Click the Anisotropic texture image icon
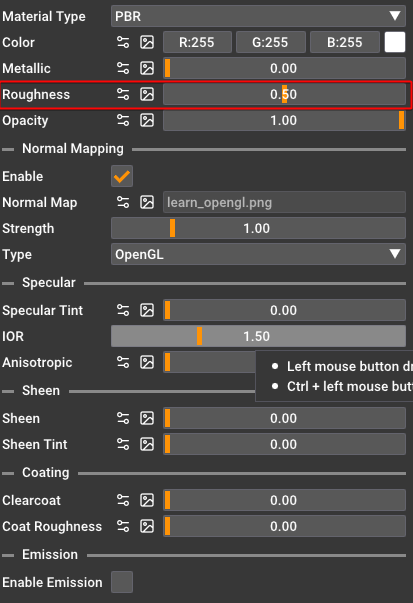The width and height of the screenshot is (413, 603). click(x=147, y=362)
